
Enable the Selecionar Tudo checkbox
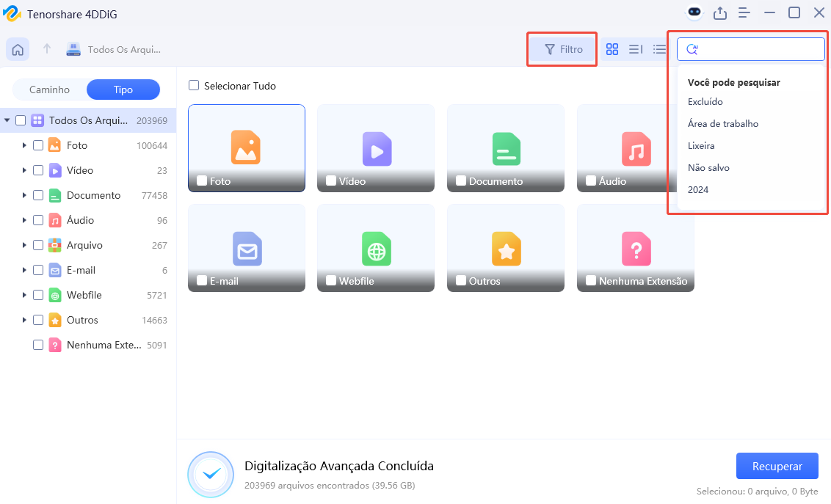click(194, 86)
